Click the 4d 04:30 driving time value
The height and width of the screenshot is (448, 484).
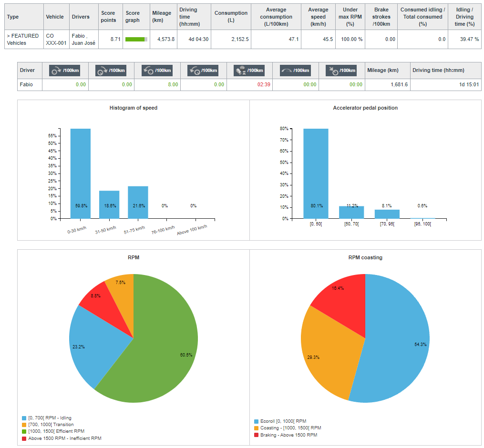pos(198,39)
